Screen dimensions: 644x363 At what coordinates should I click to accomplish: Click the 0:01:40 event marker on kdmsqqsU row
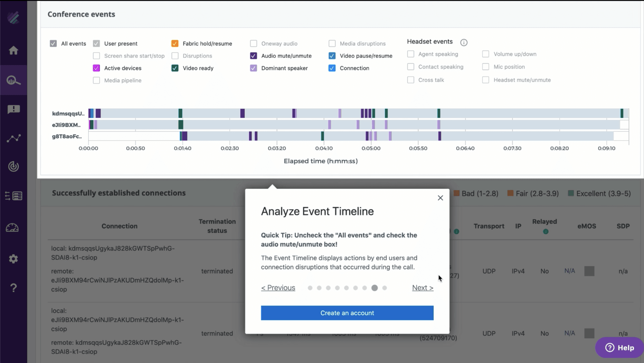pos(180,113)
